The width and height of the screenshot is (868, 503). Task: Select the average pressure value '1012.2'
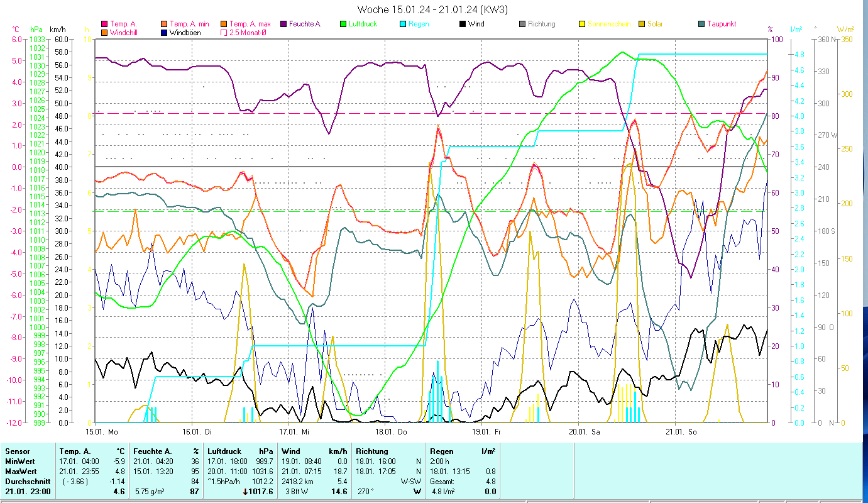click(x=261, y=482)
